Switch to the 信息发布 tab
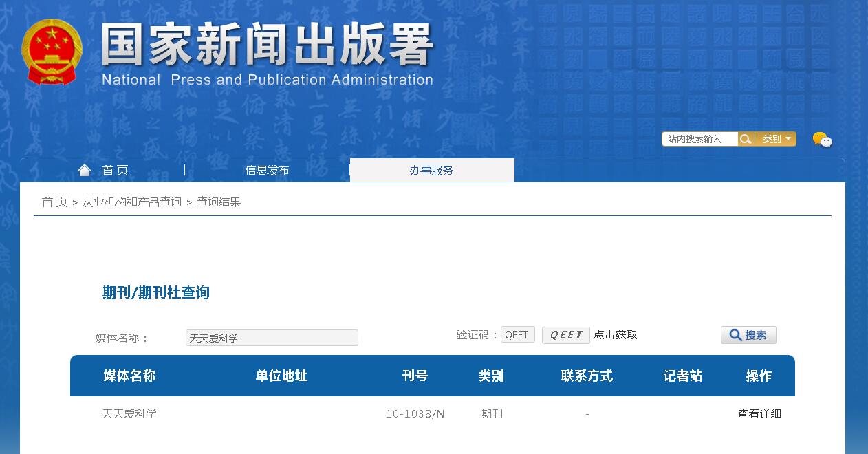Viewport: 868px width, 454px height. point(266,170)
